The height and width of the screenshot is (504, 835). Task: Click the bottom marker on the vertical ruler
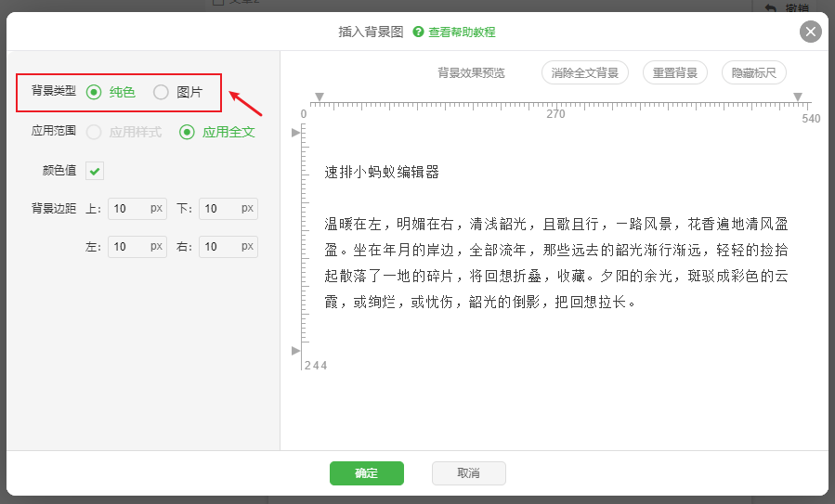point(296,350)
